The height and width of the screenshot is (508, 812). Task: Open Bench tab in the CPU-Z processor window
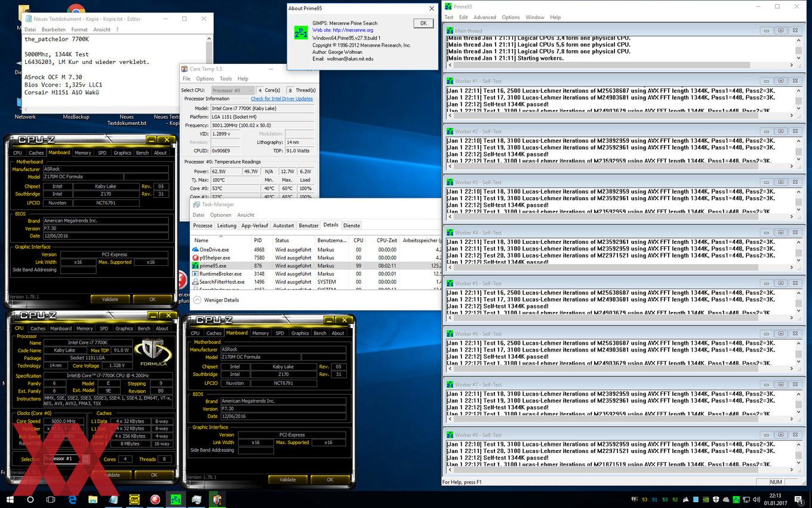coord(144,328)
